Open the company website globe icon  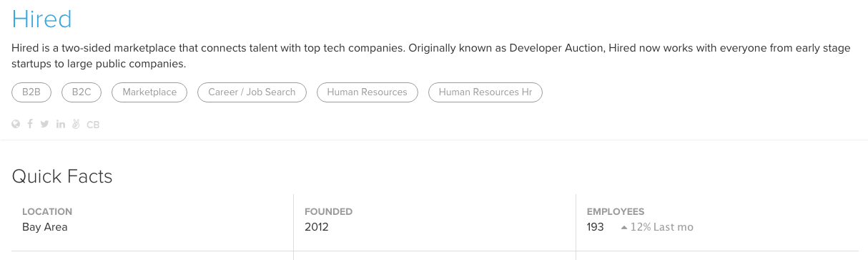[16, 124]
